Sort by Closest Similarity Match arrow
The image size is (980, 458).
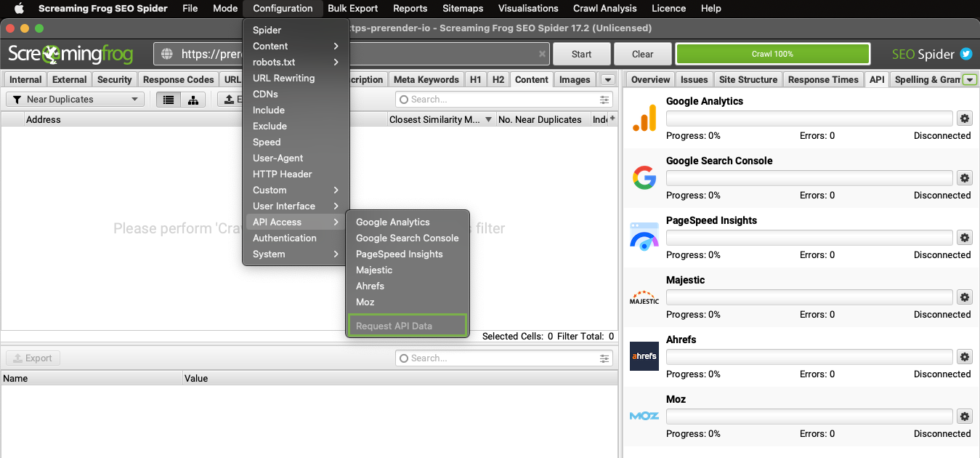[x=489, y=119]
